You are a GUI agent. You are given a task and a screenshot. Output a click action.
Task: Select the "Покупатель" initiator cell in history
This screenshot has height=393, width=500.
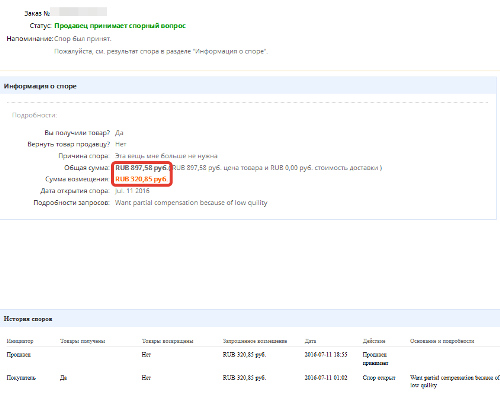[21, 378]
